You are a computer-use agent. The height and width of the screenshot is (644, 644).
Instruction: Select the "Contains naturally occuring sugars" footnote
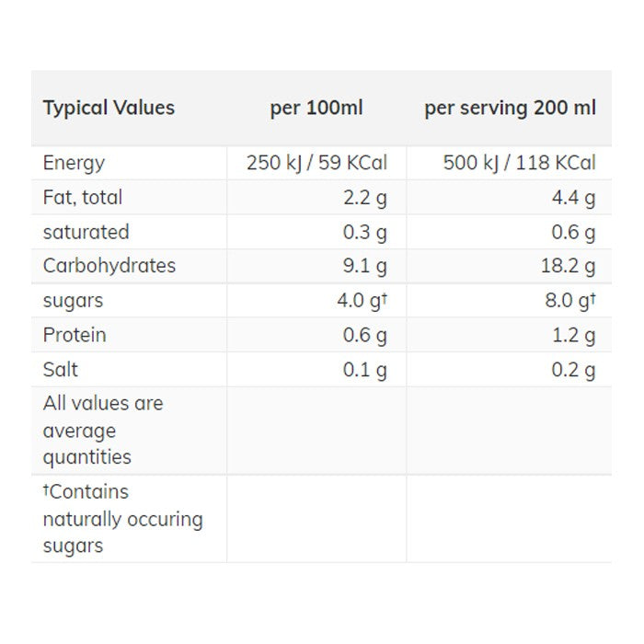(x=121, y=518)
